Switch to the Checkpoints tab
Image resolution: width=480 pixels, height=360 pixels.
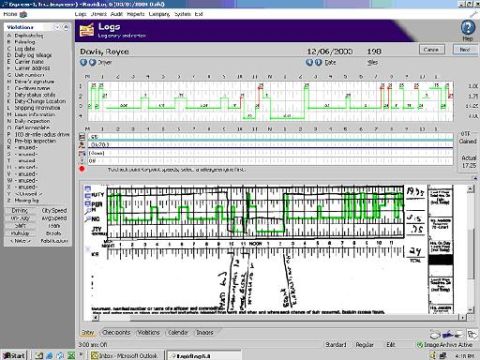tap(116, 333)
